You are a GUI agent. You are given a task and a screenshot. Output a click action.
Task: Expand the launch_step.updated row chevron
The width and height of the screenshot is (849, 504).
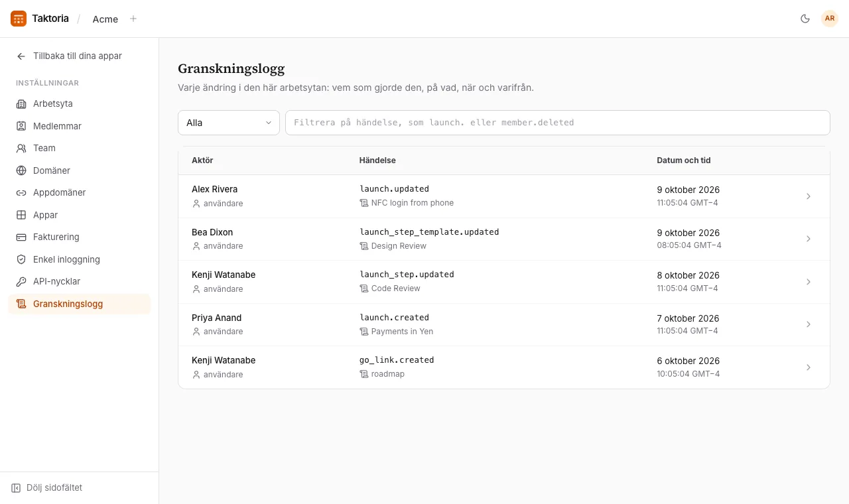(809, 282)
